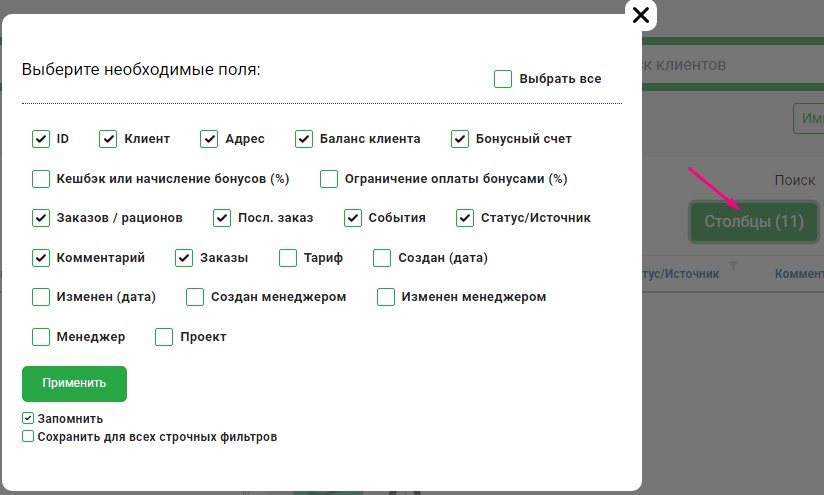Toggle the Бонусный счет checkbox
The height and width of the screenshot is (495, 824).
coord(460,139)
